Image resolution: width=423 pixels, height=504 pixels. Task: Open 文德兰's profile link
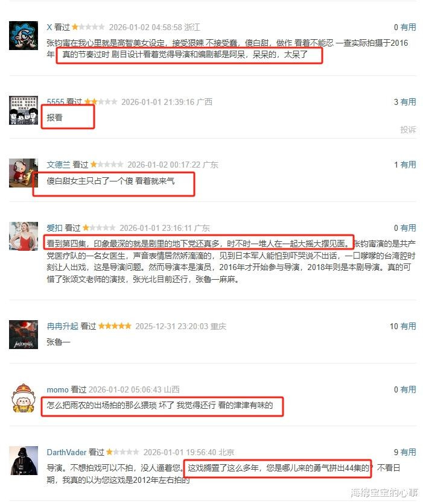coord(58,165)
